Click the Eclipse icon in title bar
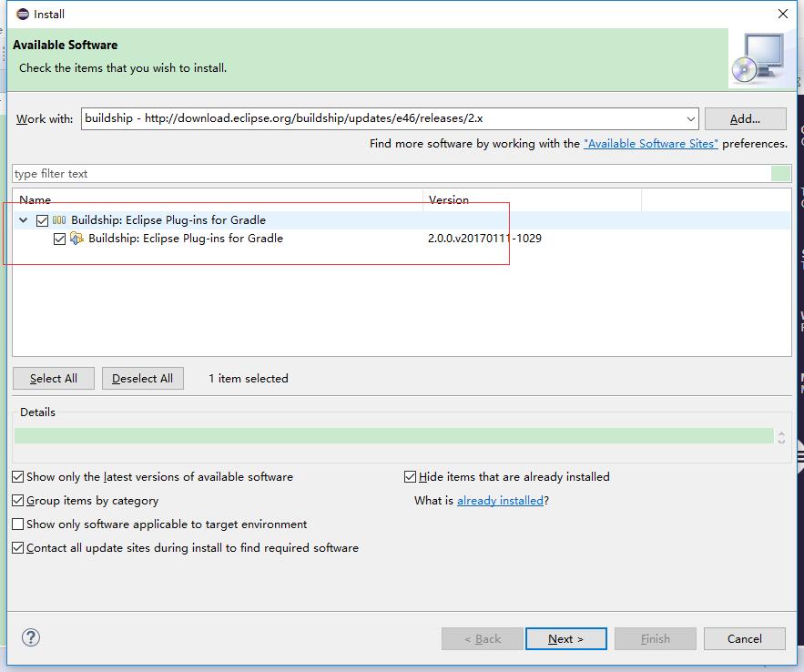 pos(22,14)
